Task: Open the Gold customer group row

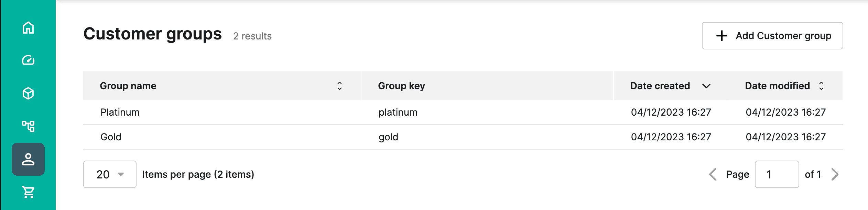Action: [463, 137]
